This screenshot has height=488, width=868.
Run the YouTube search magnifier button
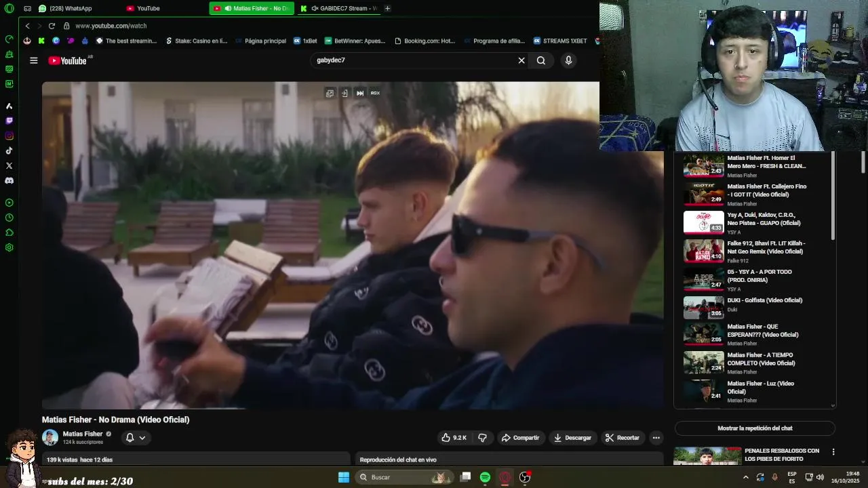[x=540, y=60]
